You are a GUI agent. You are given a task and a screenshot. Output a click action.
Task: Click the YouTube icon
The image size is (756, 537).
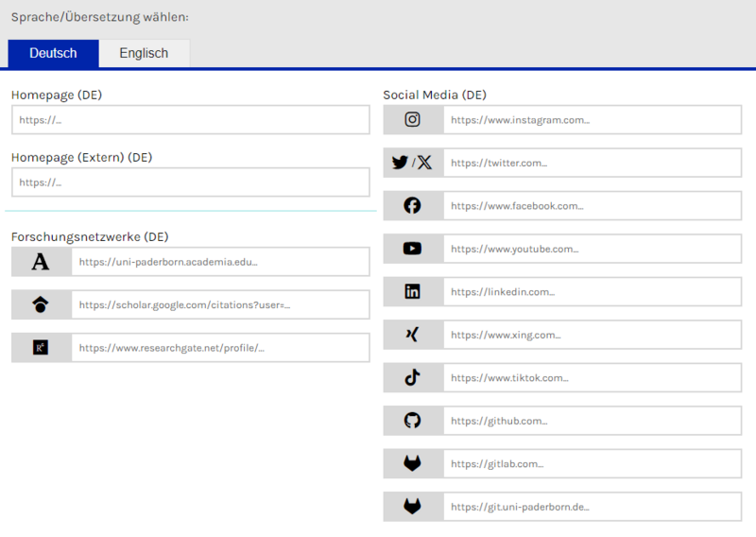point(412,249)
